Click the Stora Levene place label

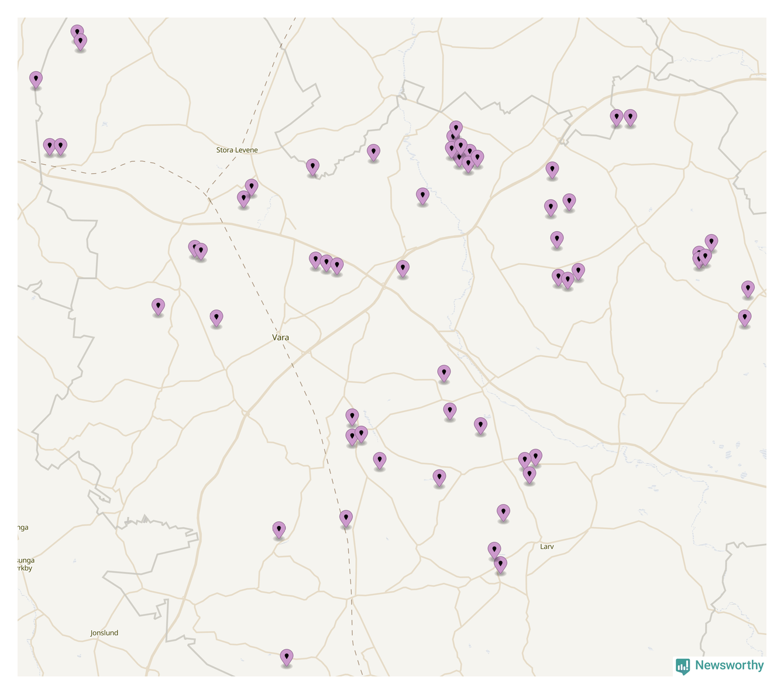[x=237, y=150]
